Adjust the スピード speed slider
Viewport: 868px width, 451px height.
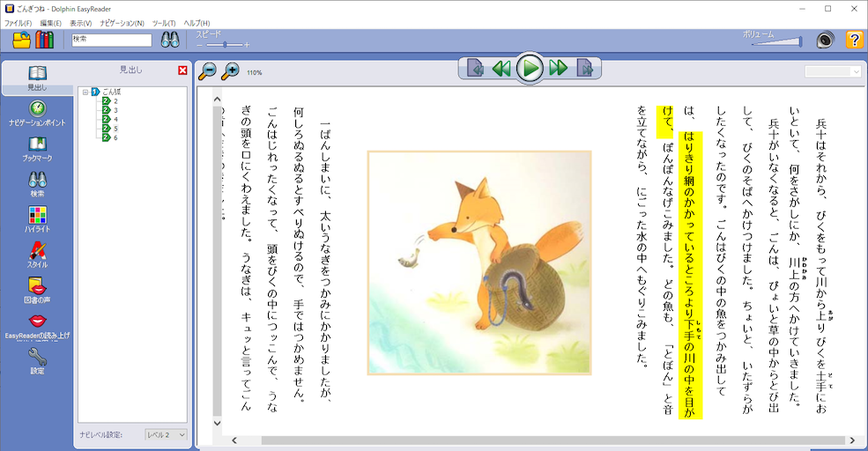pos(224,45)
